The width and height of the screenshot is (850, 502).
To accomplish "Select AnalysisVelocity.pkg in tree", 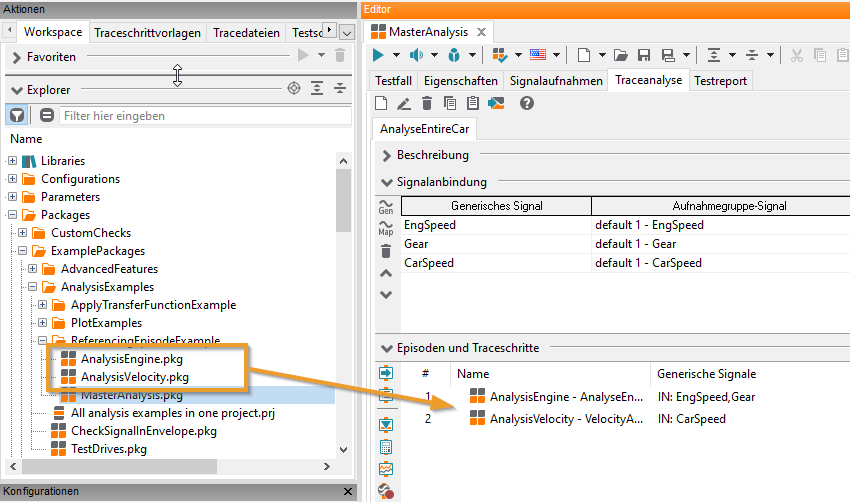I will pyautogui.click(x=135, y=377).
